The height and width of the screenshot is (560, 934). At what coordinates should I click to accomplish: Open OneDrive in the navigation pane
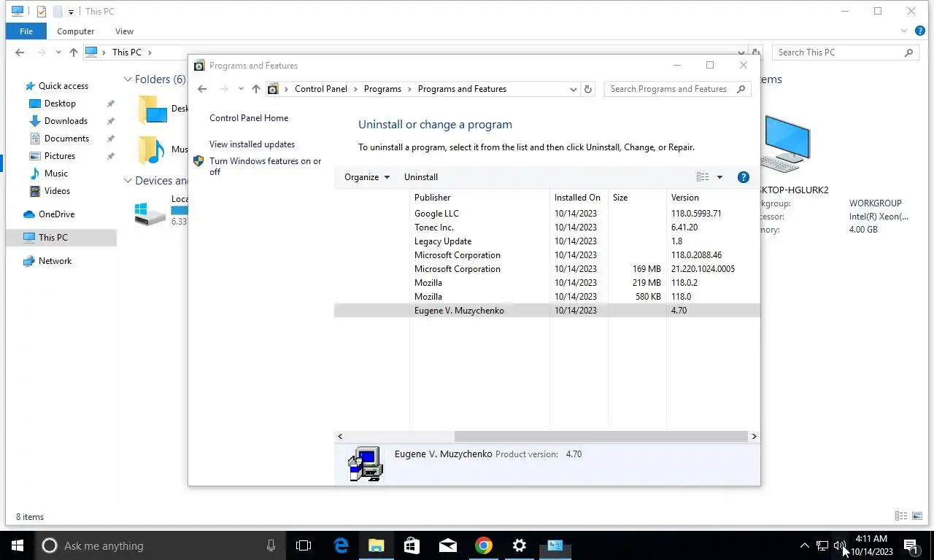56,214
